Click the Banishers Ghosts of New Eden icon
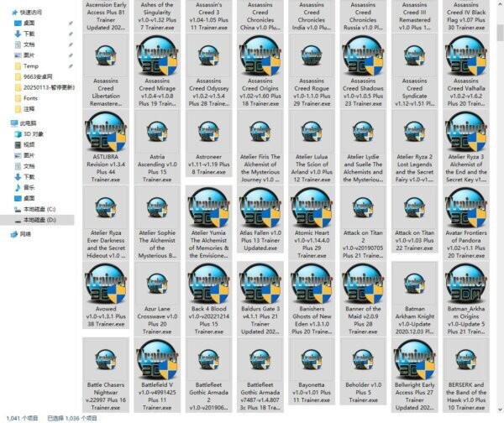Screen dimensions: 504x423 (312, 284)
